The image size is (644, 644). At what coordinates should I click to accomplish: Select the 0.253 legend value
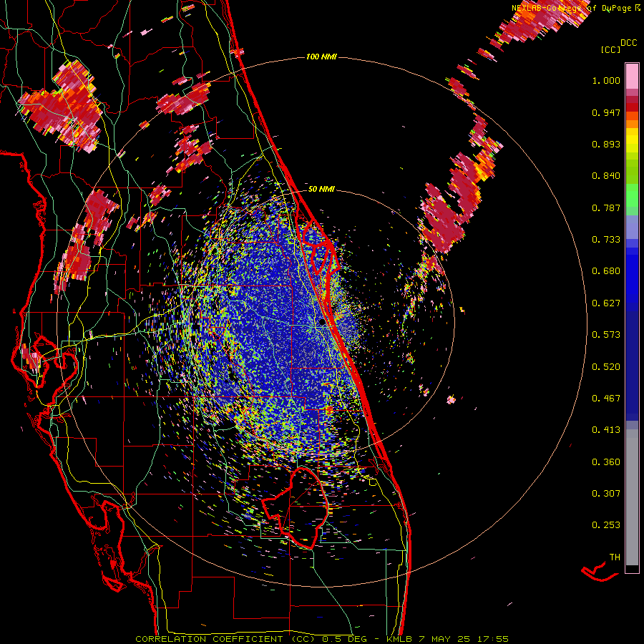click(x=606, y=525)
